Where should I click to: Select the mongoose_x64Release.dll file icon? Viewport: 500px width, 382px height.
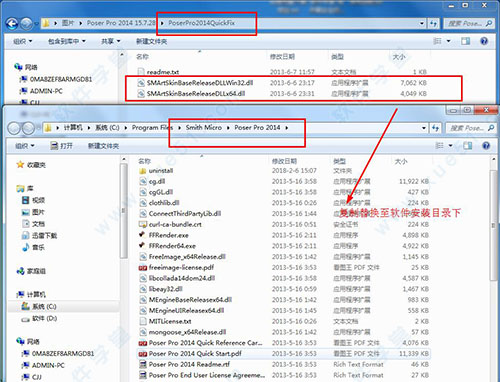(x=143, y=332)
